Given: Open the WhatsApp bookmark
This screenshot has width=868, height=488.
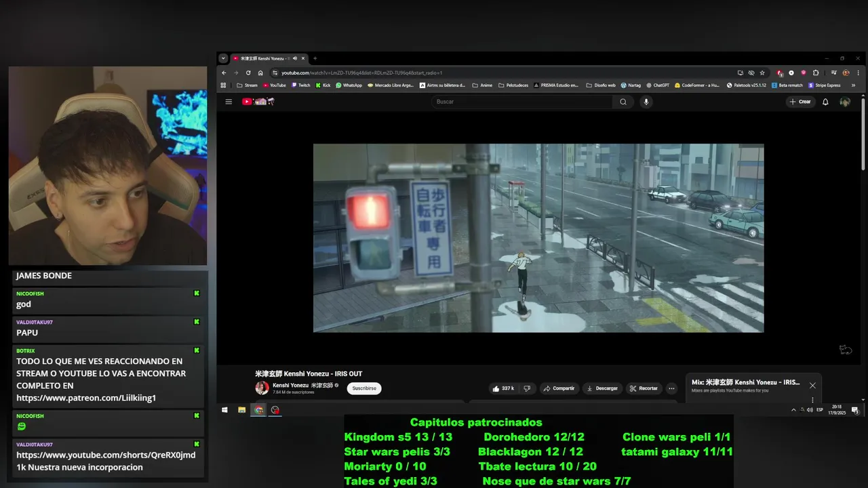Looking at the screenshot, I should point(349,85).
